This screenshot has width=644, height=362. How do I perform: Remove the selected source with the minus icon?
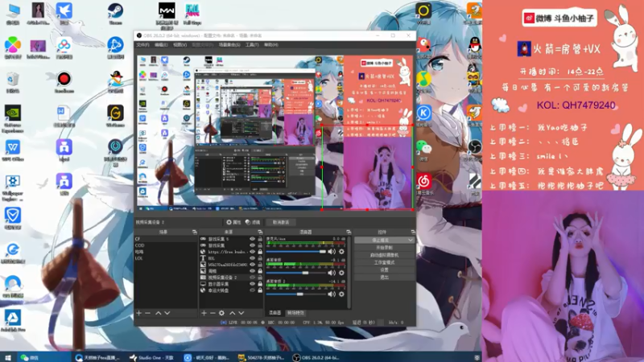click(x=213, y=313)
